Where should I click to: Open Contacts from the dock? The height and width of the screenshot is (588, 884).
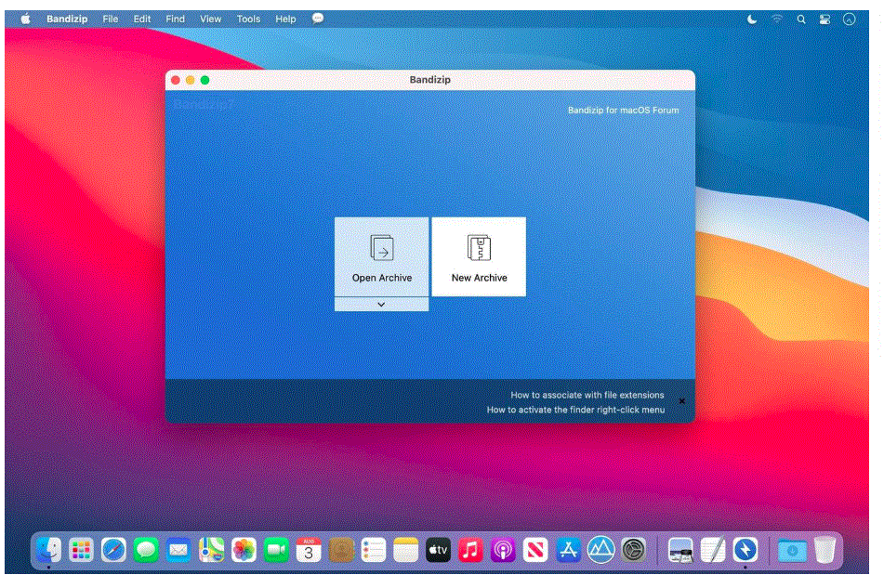tap(341, 550)
